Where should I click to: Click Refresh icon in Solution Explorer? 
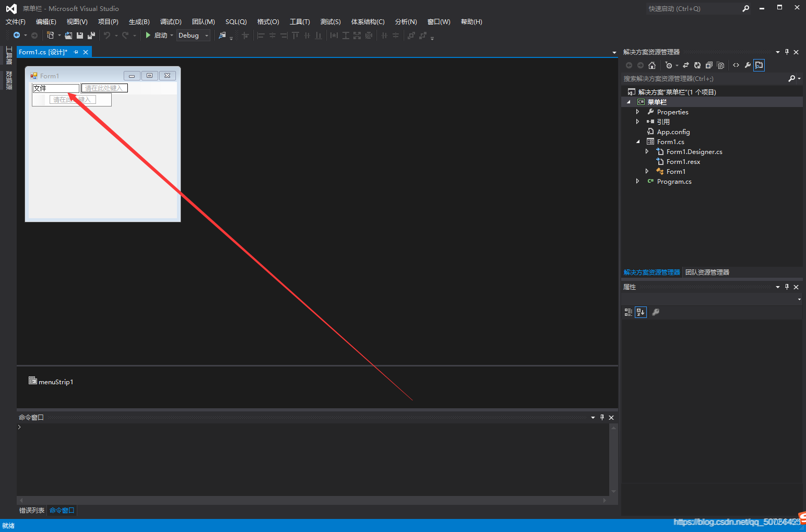pos(697,65)
